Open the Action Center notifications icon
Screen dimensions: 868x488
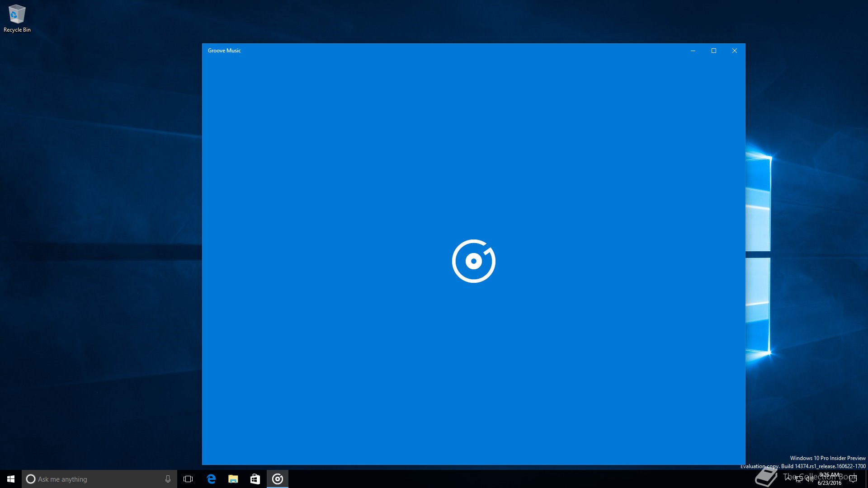pos(853,479)
